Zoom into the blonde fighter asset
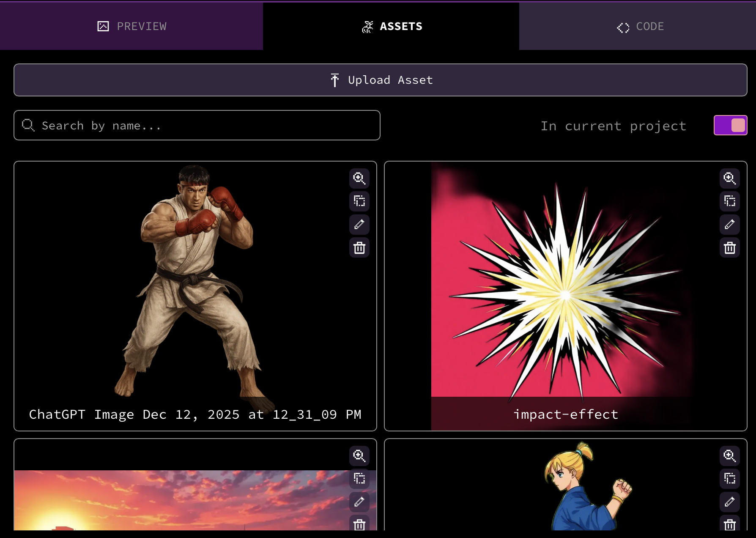This screenshot has height=538, width=756. pyautogui.click(x=730, y=456)
